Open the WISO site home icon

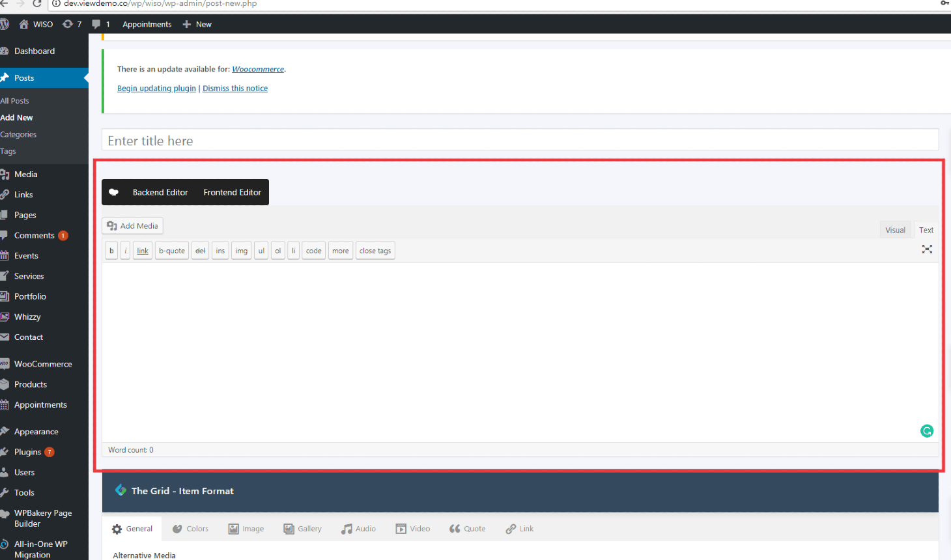(x=24, y=24)
